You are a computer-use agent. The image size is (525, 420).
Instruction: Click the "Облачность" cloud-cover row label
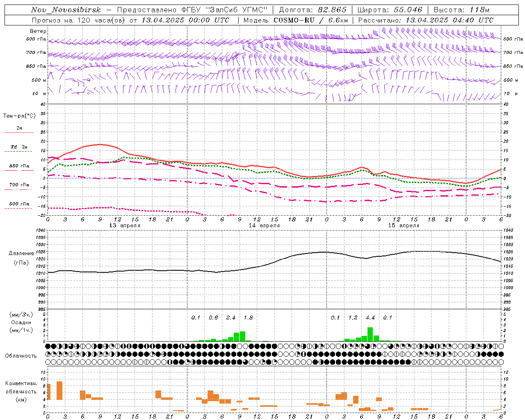(x=21, y=356)
